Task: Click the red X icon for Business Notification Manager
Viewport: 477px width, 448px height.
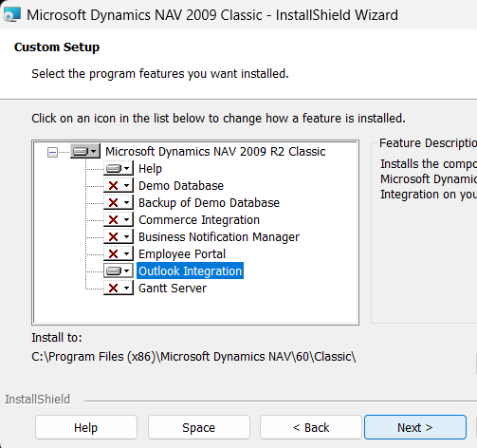Action: pyautogui.click(x=119, y=237)
